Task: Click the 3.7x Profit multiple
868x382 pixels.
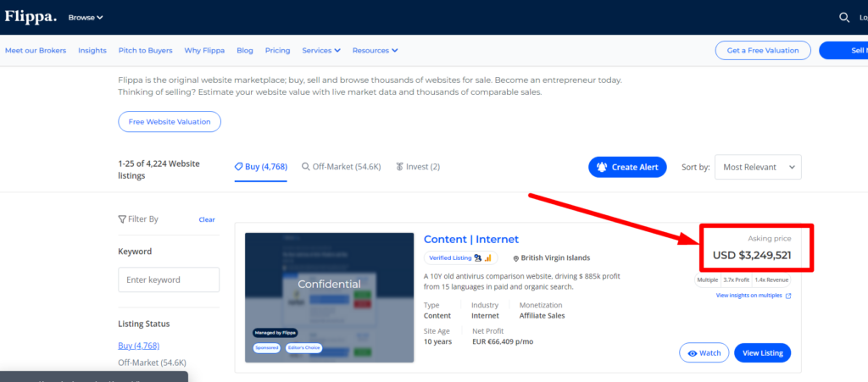Action: pos(737,280)
